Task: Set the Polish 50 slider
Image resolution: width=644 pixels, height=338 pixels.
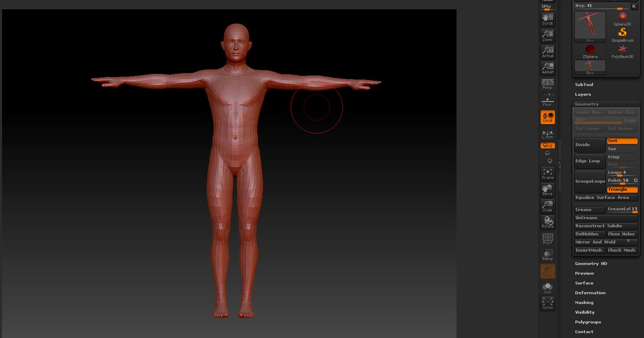Action: [620, 181]
